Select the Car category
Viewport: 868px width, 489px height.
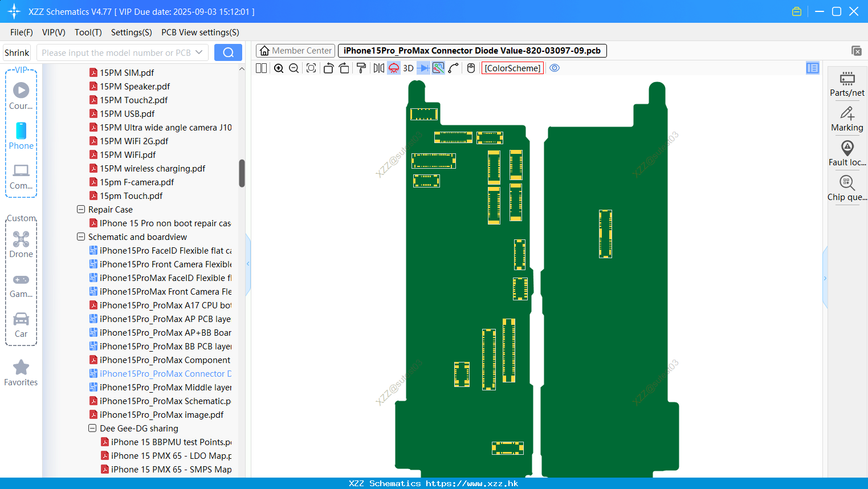tap(21, 324)
